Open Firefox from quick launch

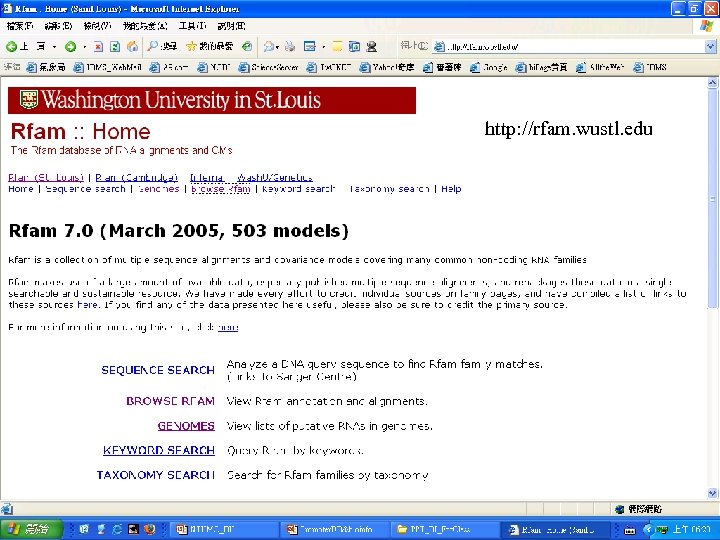click(x=150, y=529)
